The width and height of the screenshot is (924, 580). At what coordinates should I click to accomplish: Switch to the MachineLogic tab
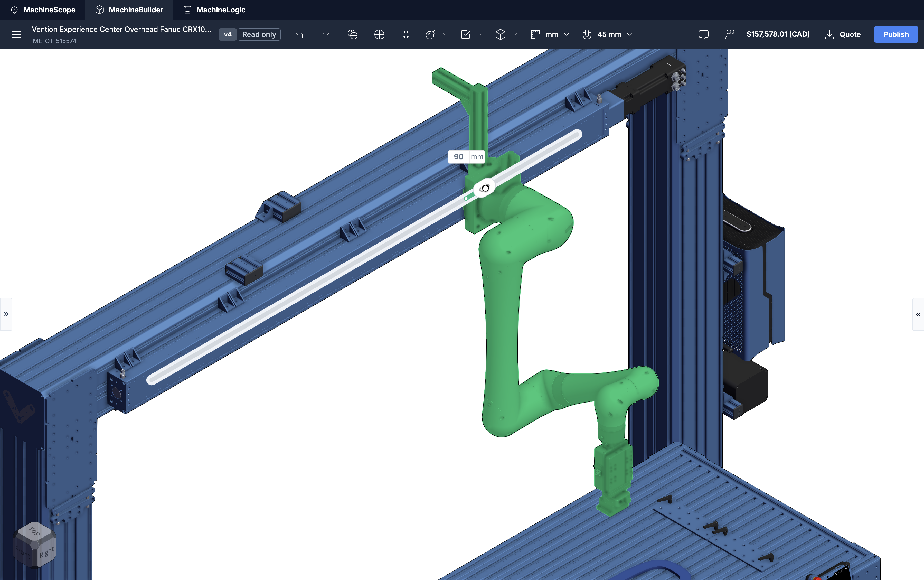tap(214, 10)
